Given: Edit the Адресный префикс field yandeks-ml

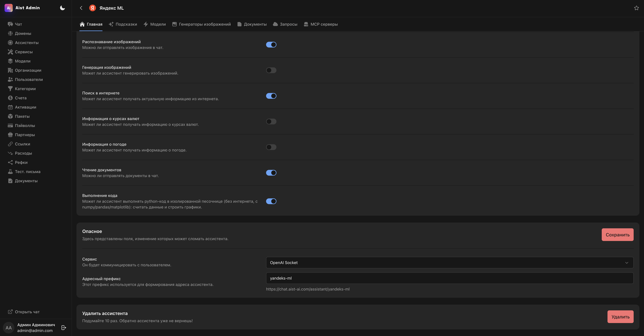Looking at the screenshot, I should (450, 278).
